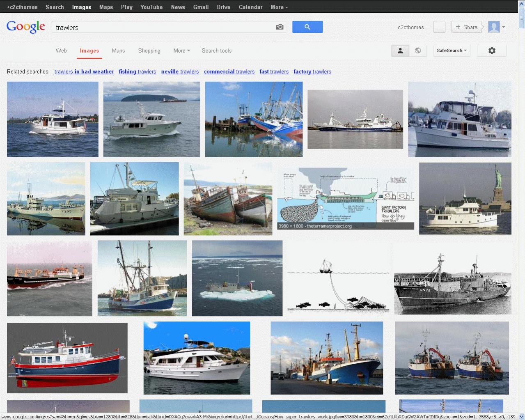Open the giant factory trawlers diagram thumbnail
Viewport: 525px width, 420px height.
pos(346,198)
